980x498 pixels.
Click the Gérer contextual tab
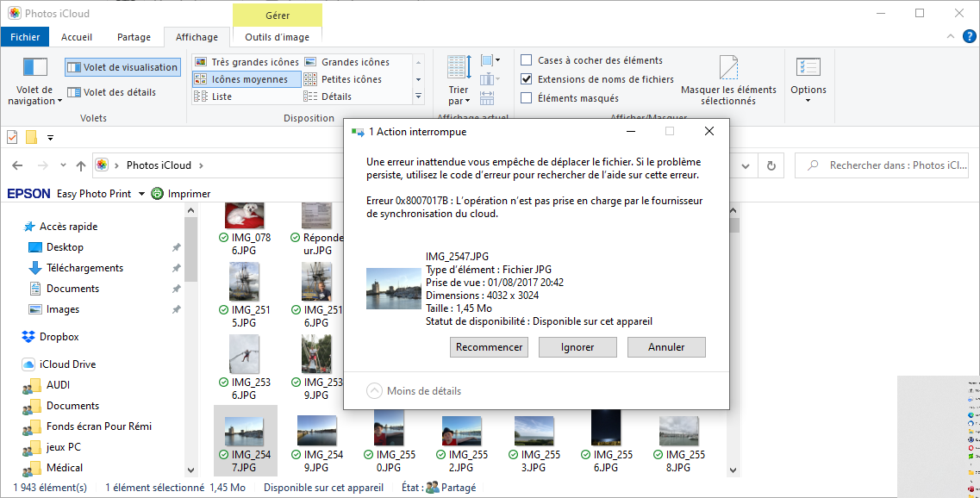pyautogui.click(x=278, y=15)
